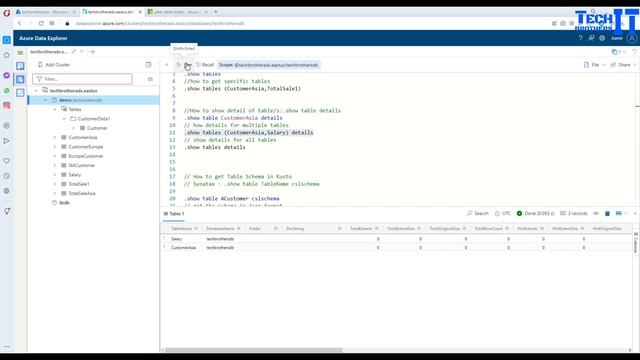Screen dimensions: 640x360
Task: Toggle the eye visibility icon in results
Action: click(596, 213)
